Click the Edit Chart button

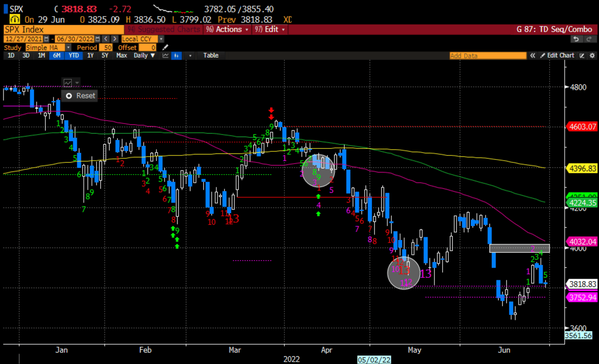(x=557, y=55)
